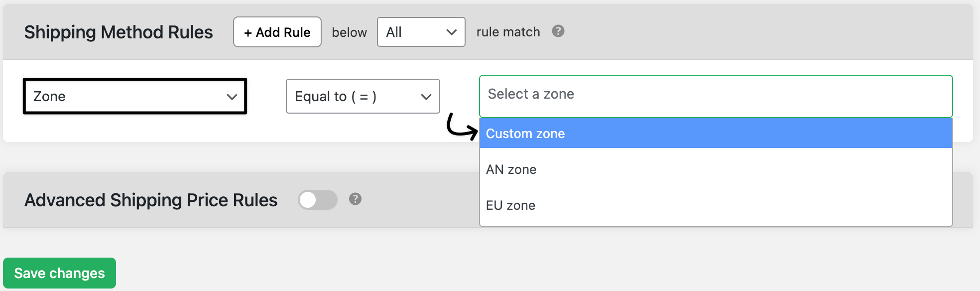Click chevron arrow of Zone dropdown
Viewport: 980px width, 291px height.
(x=232, y=97)
